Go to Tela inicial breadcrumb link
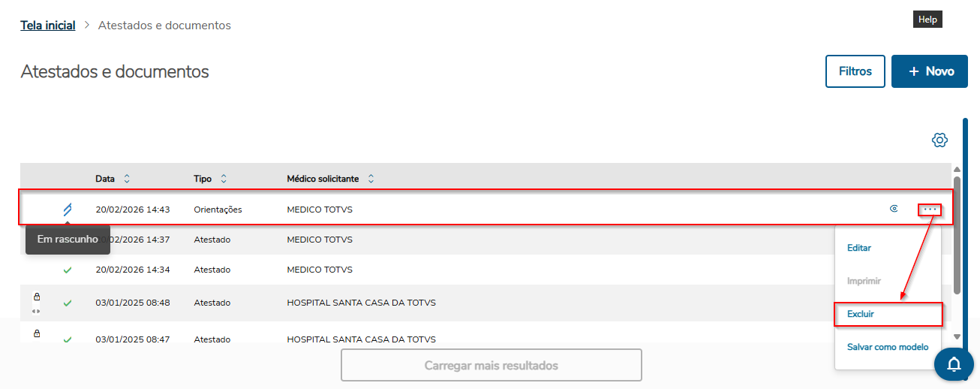Screen dimensions: 980x389 48,26
